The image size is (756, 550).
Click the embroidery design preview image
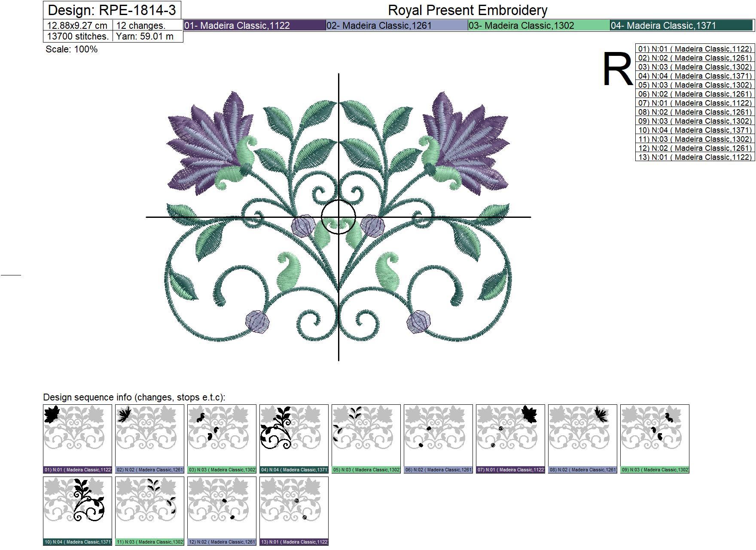pos(338,217)
